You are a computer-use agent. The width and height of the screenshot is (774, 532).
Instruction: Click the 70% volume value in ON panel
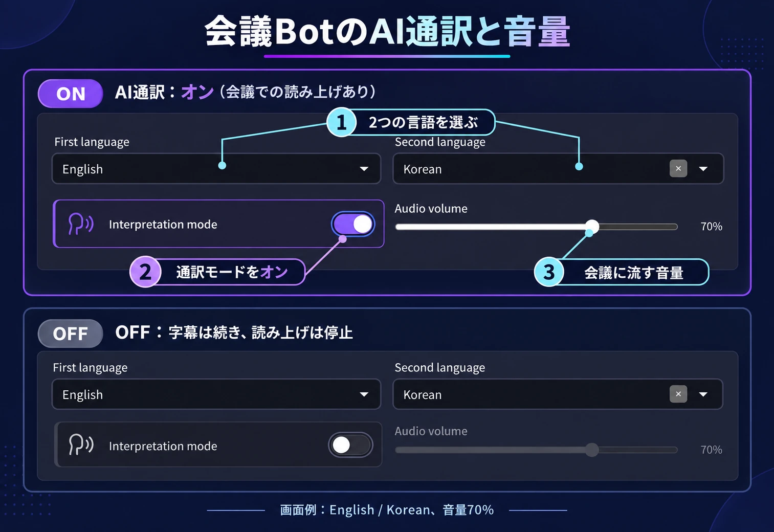click(711, 227)
